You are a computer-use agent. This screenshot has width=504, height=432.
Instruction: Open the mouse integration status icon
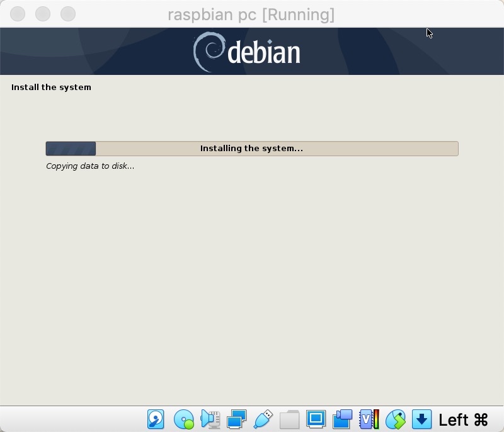[396, 419]
